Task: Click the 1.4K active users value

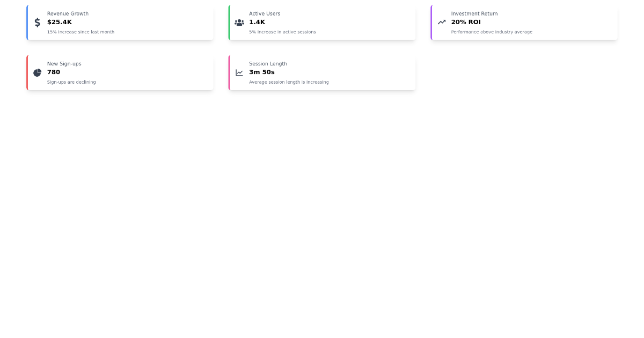Action: pos(257,22)
